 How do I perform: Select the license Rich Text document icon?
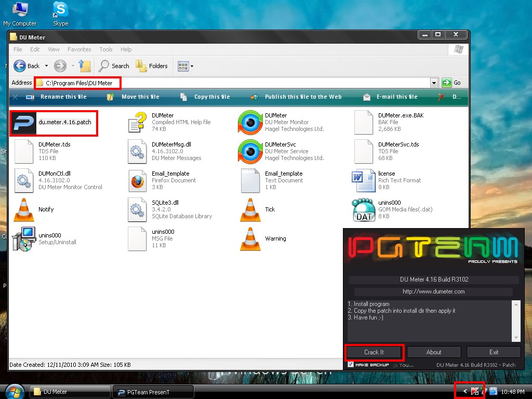363,181
